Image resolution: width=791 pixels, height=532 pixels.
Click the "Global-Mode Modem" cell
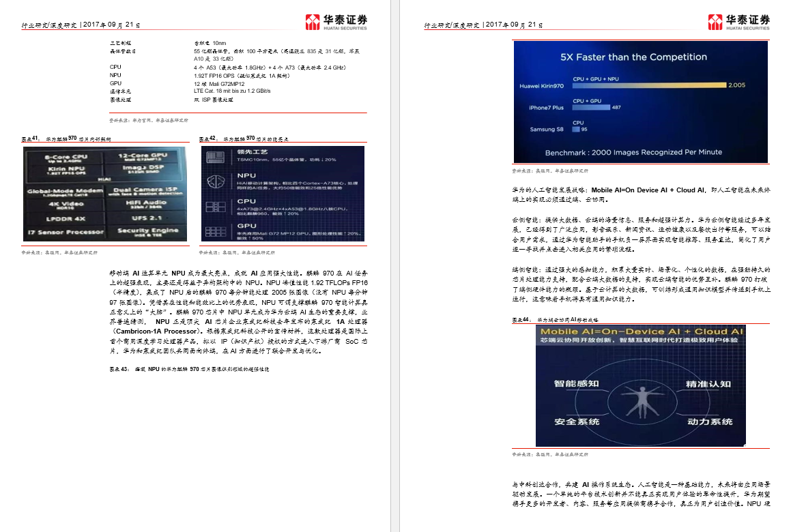(65, 192)
